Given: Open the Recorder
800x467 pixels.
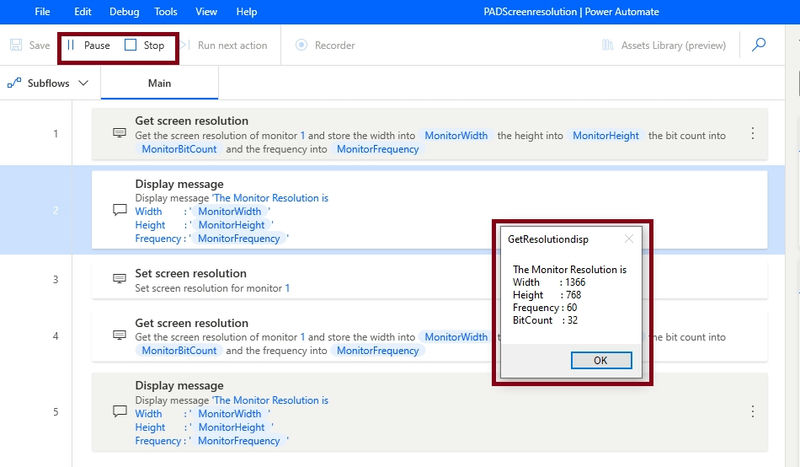Looking at the screenshot, I should tap(326, 45).
